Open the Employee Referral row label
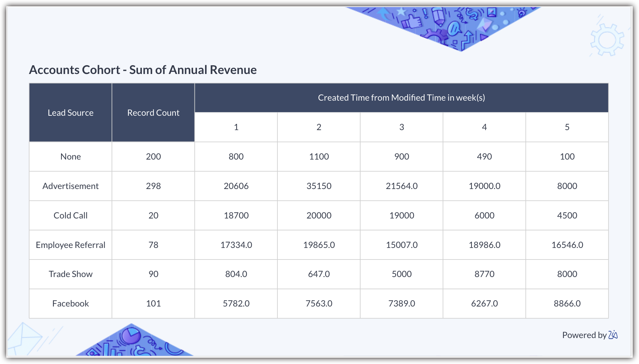639x364 pixels. click(x=71, y=245)
